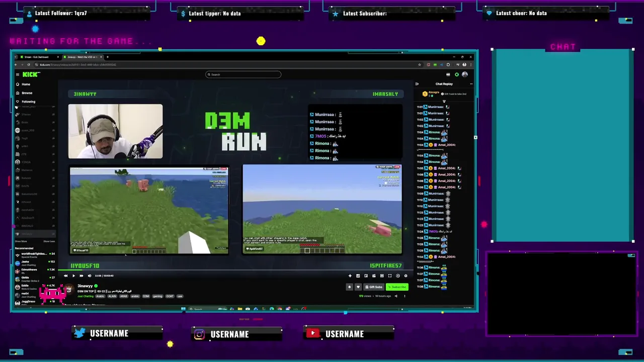Switch to Stream - Kick Dashboard tab
The width and height of the screenshot is (644, 362).
39,57
